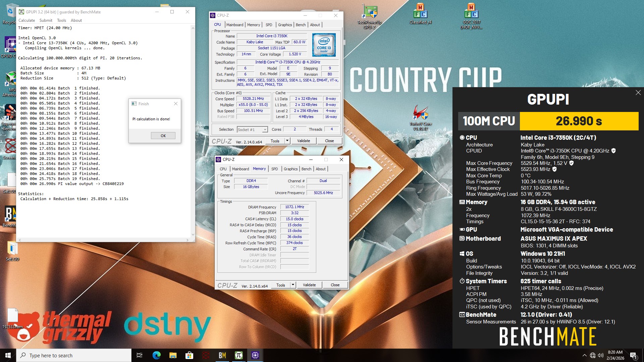Switch to CPU tab in lower CPU-Z window
Image resolution: width=644 pixels, height=362 pixels.
click(x=223, y=169)
